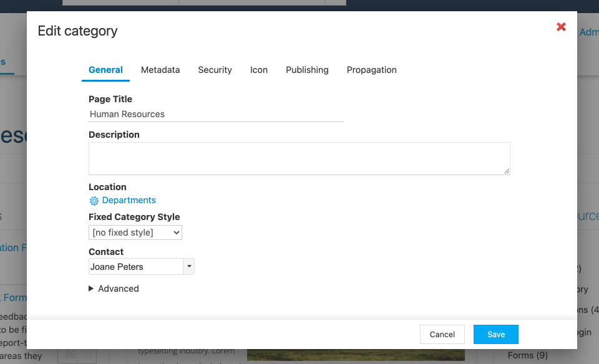Select the General tab

click(x=106, y=70)
